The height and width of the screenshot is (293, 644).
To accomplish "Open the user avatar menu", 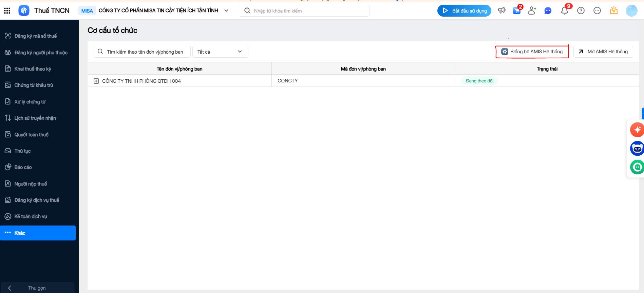I will click(631, 11).
